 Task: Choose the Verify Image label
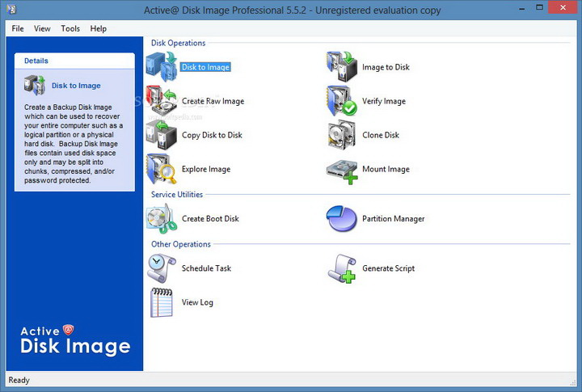pos(384,101)
